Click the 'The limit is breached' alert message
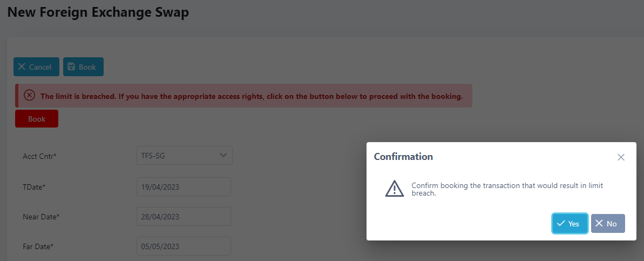 tap(252, 97)
